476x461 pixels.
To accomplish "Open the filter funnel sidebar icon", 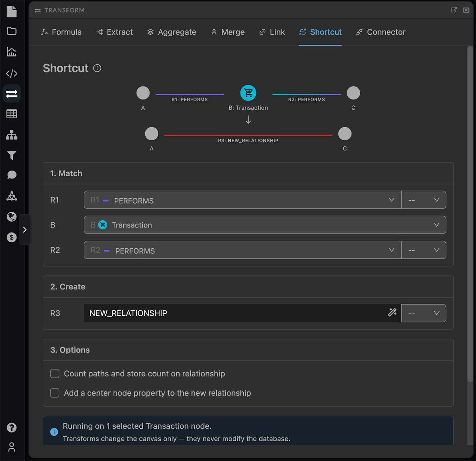I will (12, 155).
